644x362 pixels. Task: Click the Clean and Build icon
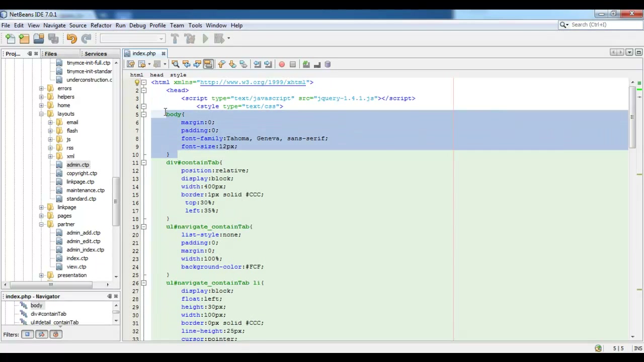pos(190,38)
